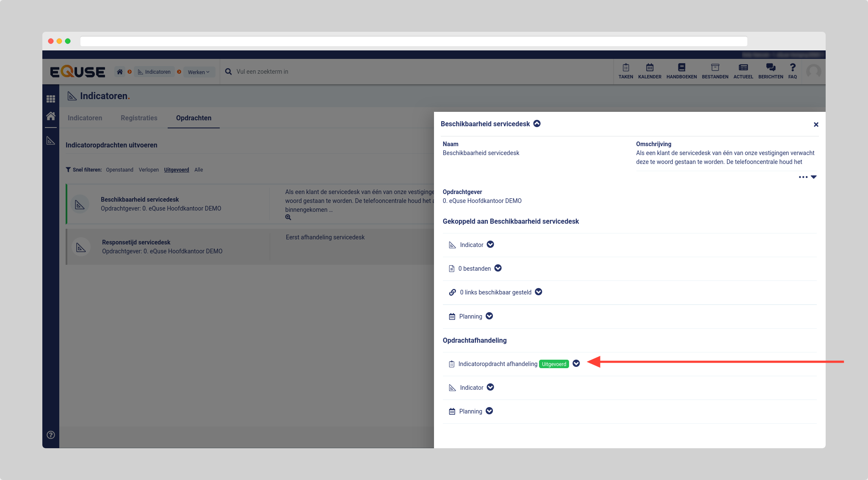This screenshot has width=868, height=480.
Task: Expand Indicator under Gekoppeld aan section
Action: (x=490, y=244)
